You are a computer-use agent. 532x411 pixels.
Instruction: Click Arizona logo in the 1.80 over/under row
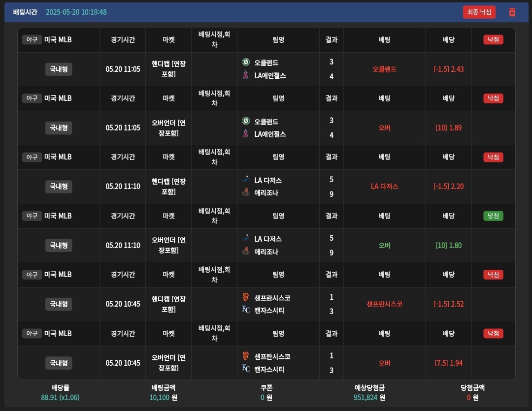coord(246,252)
